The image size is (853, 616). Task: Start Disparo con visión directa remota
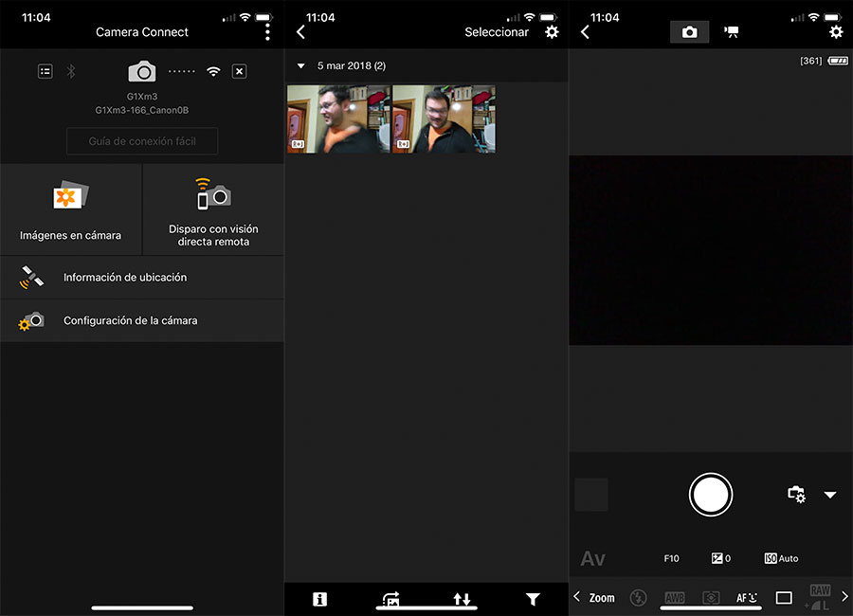pos(213,209)
